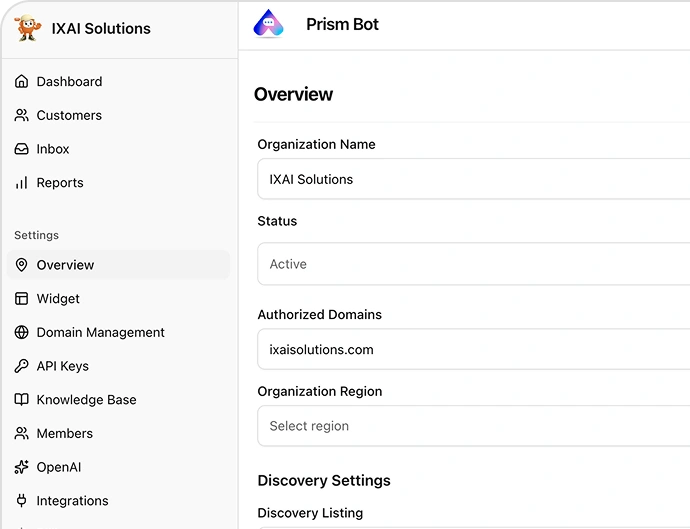690x529 pixels.
Task: Click the IXAI Solutions sidebar title
Action: (x=101, y=28)
